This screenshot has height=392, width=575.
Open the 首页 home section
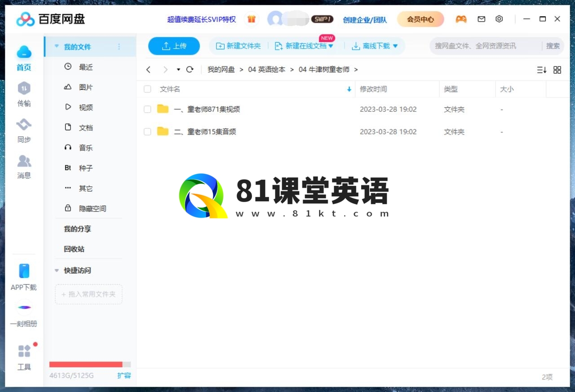24,58
